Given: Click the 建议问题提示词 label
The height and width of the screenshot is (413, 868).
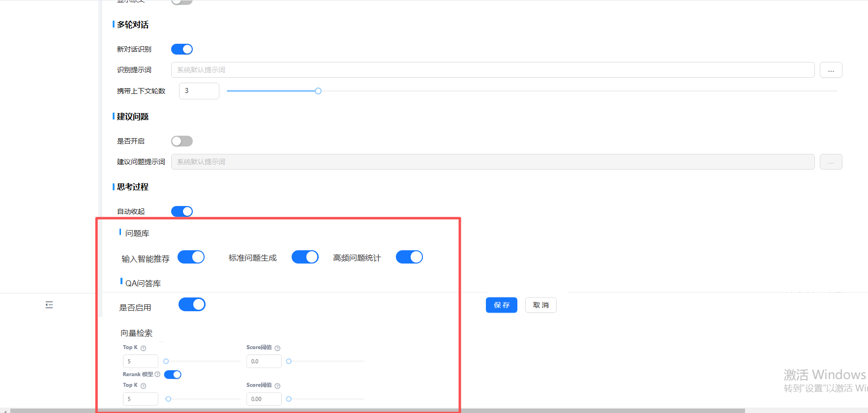Looking at the screenshot, I should 141,162.
